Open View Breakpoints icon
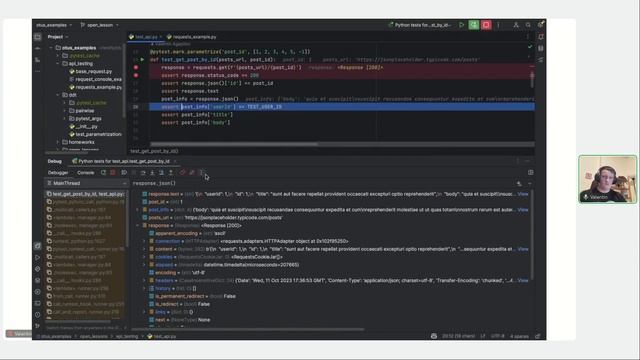The image size is (640, 360). point(182,173)
